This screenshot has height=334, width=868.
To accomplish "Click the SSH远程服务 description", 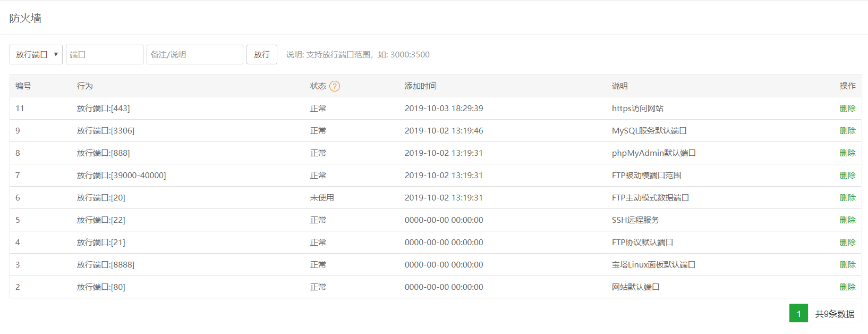I will pos(635,220).
